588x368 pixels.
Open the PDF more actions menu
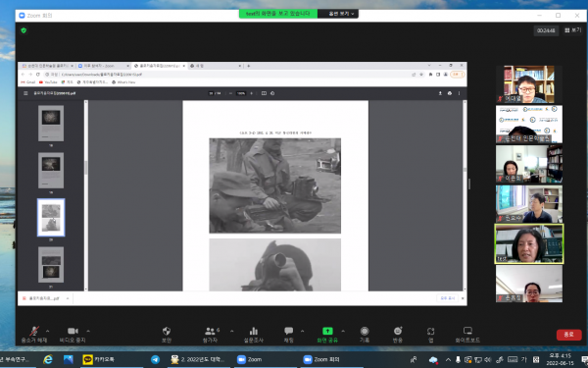(459, 93)
